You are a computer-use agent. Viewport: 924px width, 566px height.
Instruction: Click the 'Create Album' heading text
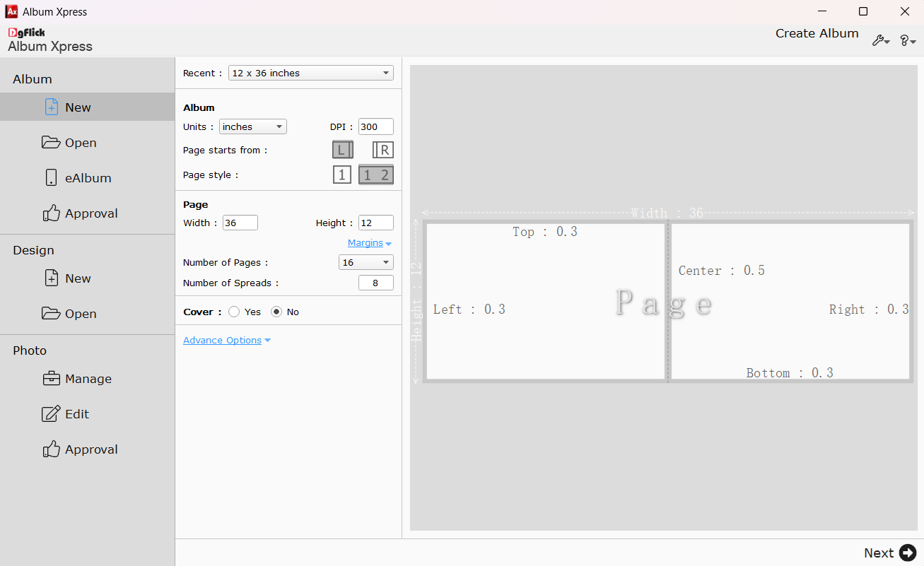817,33
